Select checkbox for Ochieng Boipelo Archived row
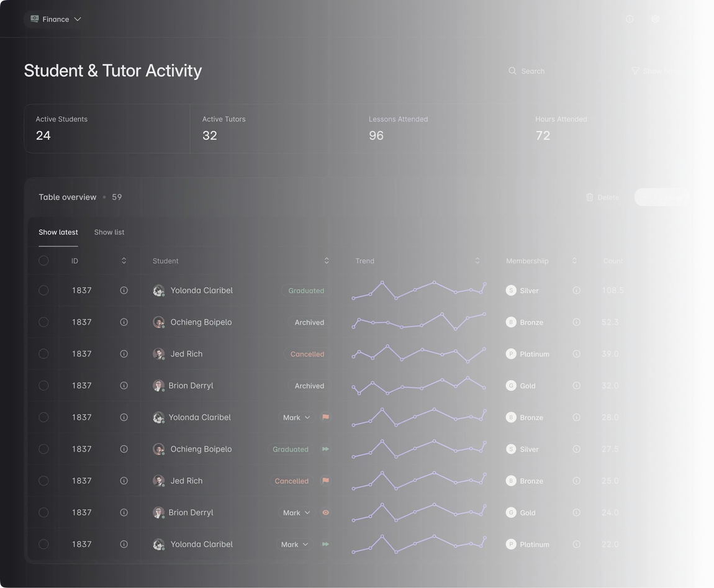The width and height of the screenshot is (714, 588). point(43,322)
